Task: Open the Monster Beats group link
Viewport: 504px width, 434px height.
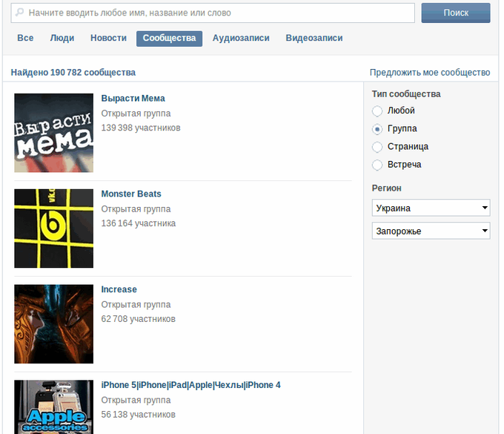Action: tap(131, 194)
